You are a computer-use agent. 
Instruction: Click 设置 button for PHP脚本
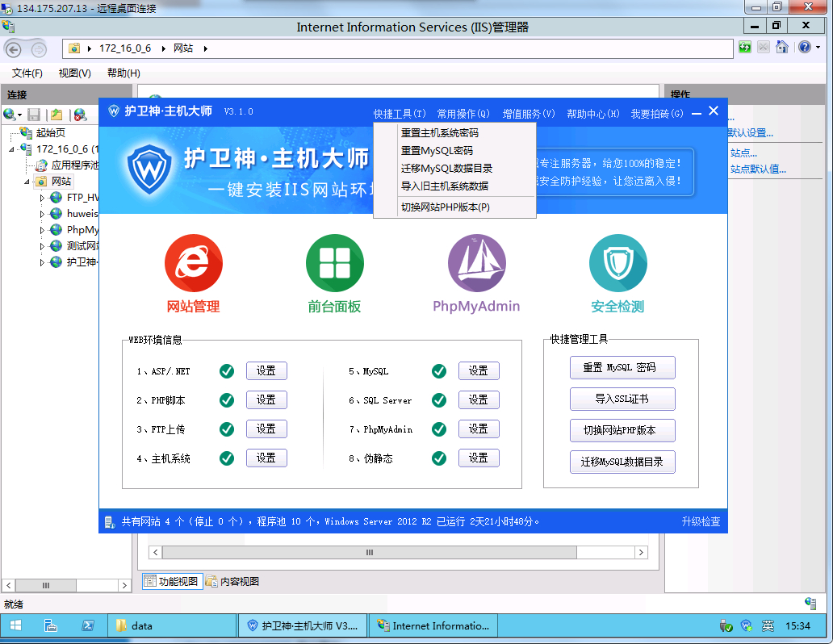[266, 399]
